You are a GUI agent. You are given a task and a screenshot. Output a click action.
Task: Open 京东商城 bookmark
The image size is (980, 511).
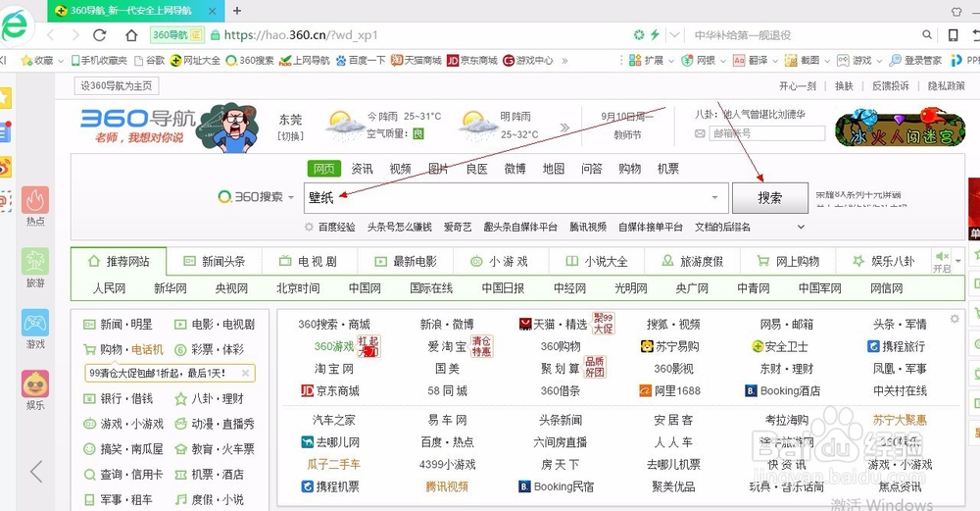[x=472, y=60]
